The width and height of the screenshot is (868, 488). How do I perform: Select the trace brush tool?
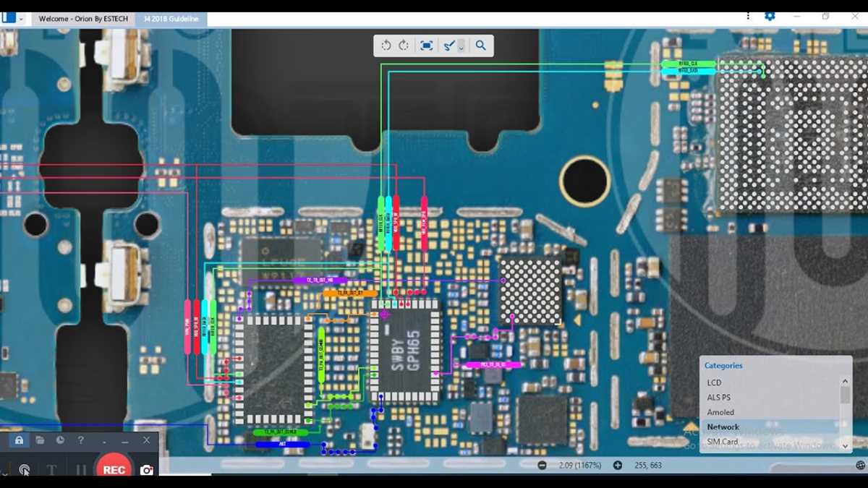click(x=449, y=46)
